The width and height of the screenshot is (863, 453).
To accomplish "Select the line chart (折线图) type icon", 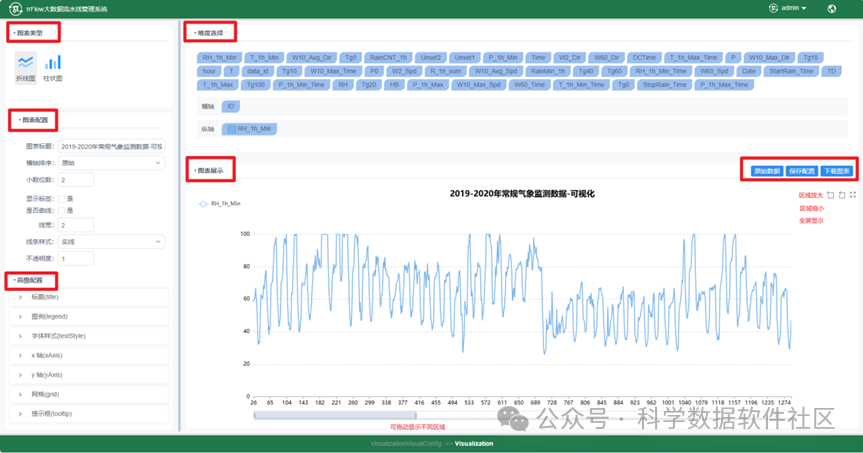I will pos(26,64).
